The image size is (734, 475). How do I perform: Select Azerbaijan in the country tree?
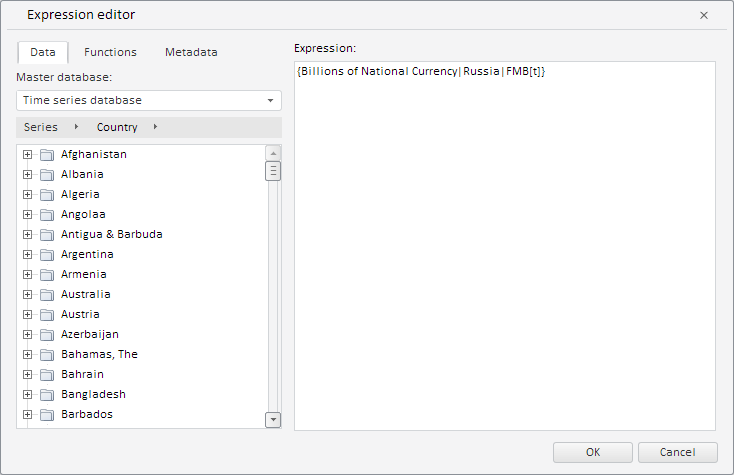[89, 334]
